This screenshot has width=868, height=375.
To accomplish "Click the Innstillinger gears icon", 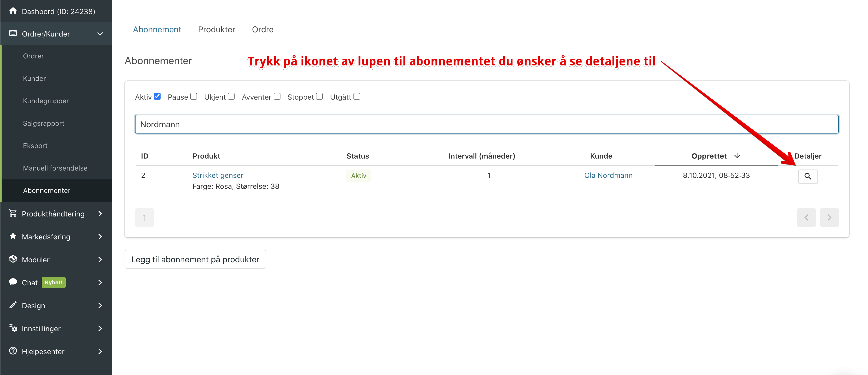I will (x=13, y=328).
